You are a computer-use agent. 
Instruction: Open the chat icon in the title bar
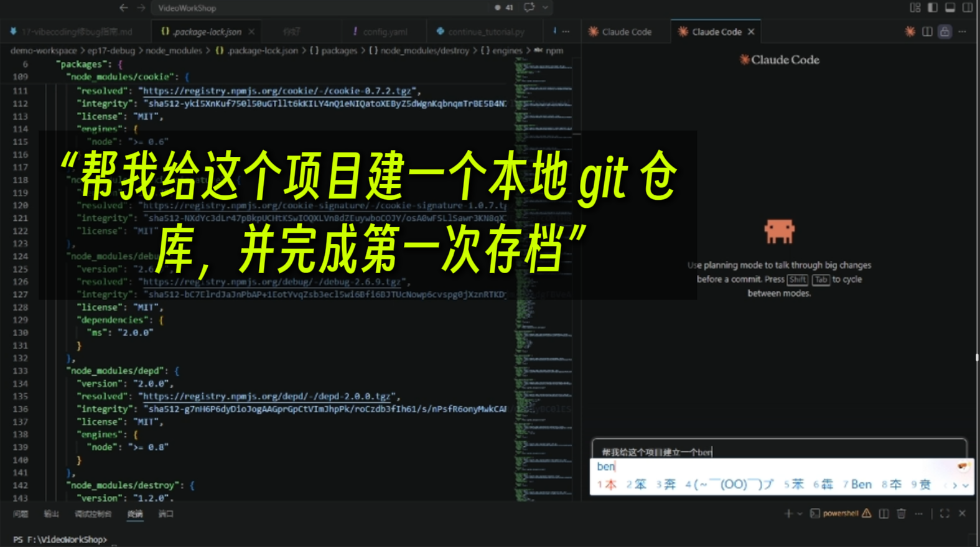(x=529, y=7)
